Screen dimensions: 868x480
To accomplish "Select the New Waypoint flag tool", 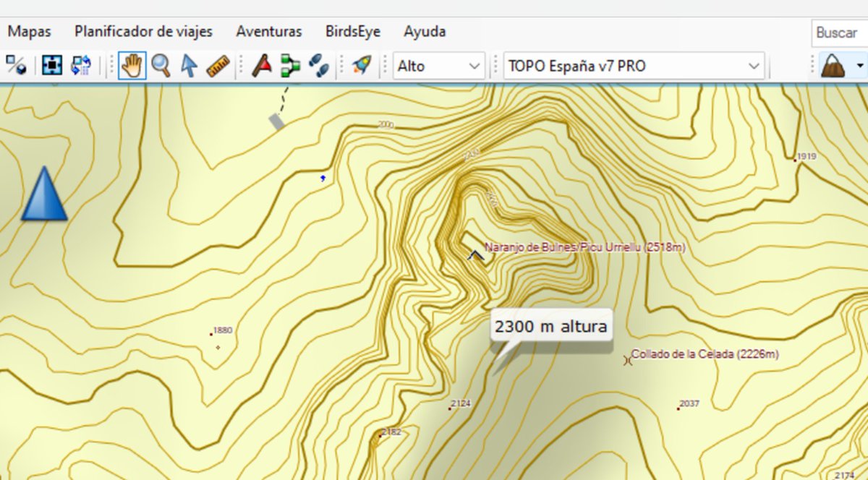I will 262,66.
